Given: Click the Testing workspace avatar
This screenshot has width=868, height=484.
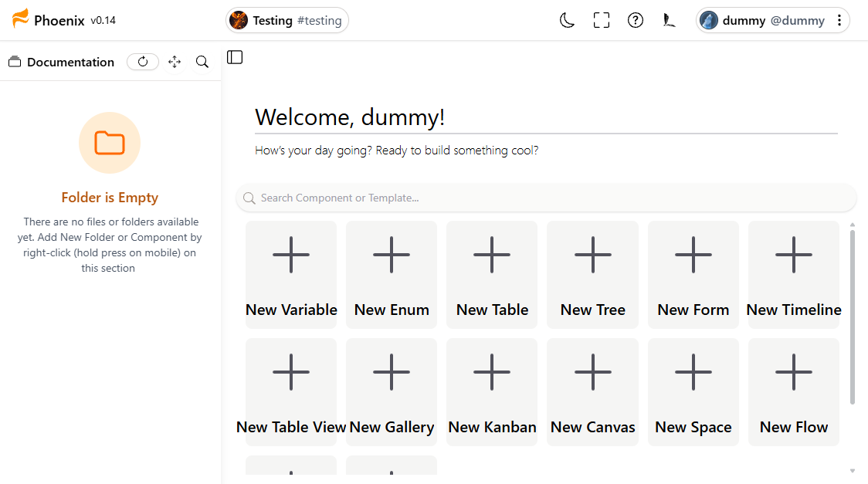Looking at the screenshot, I should pos(239,21).
